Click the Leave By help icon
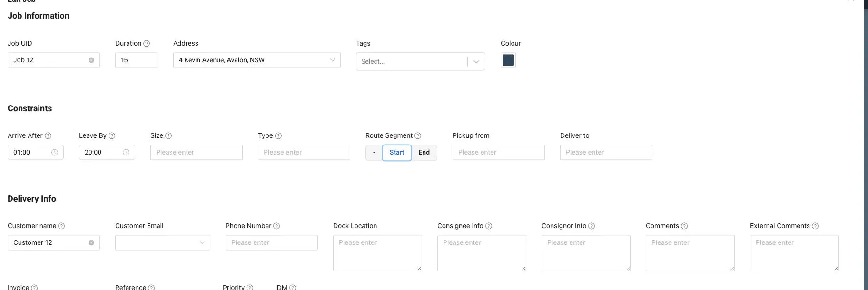 pos(112,135)
